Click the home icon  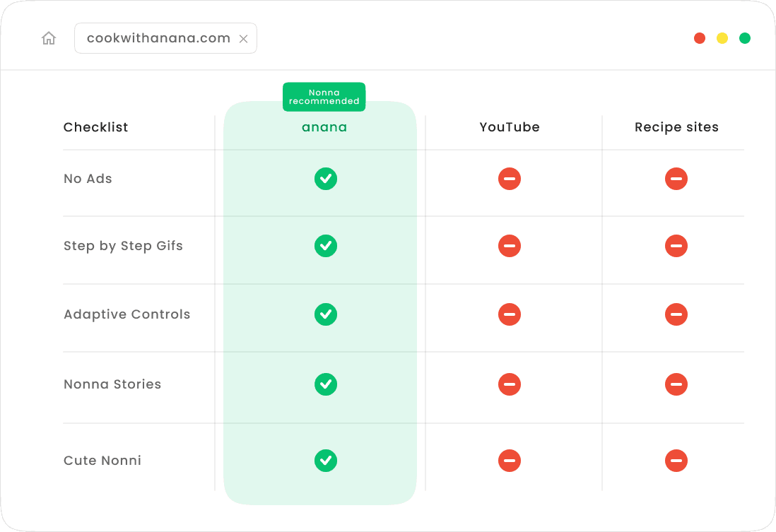[x=49, y=38]
